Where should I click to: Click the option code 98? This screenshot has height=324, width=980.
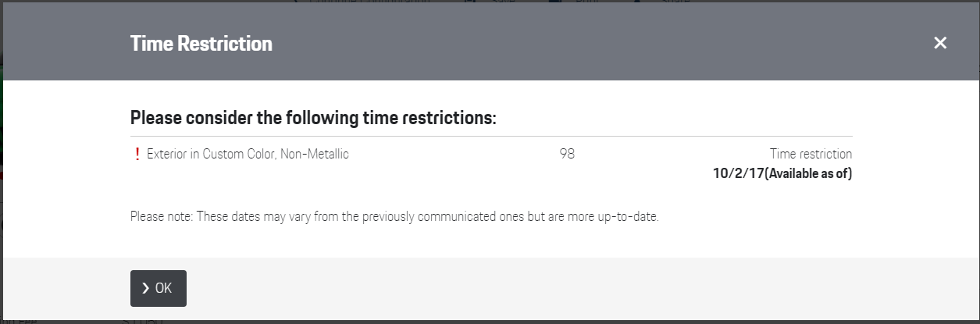point(567,155)
